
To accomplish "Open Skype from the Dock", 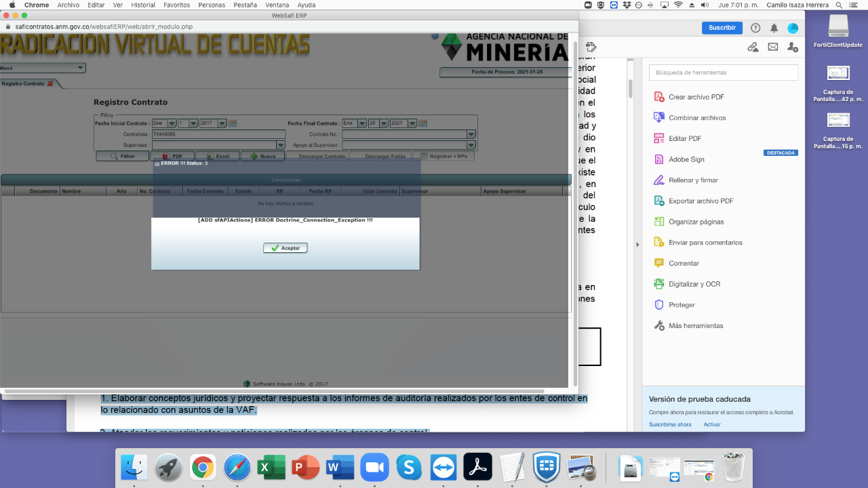I will tap(410, 468).
